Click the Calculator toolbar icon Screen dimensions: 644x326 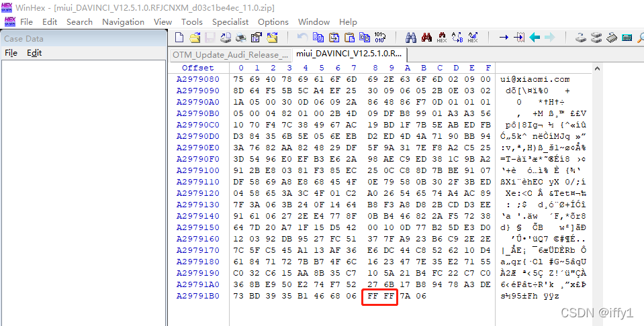coord(627,38)
